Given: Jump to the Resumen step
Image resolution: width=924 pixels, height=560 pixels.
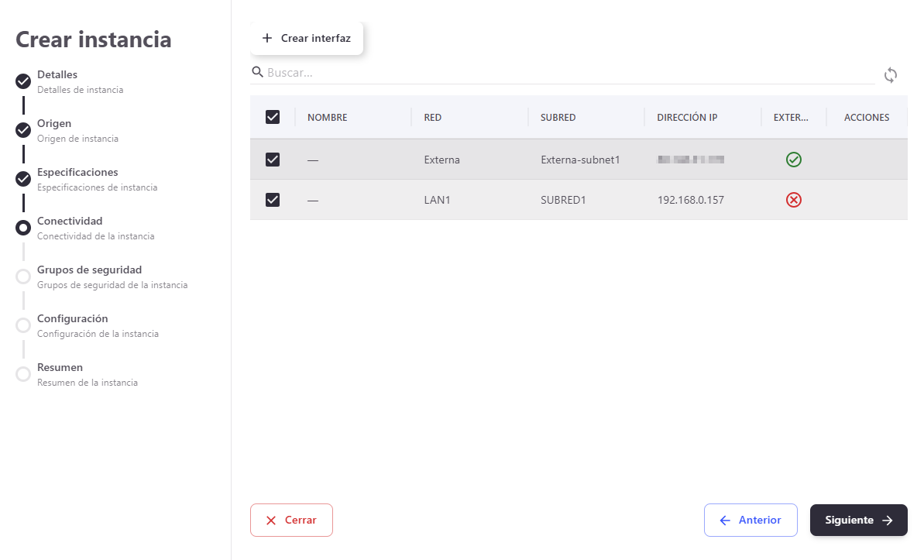Looking at the screenshot, I should 60,368.
